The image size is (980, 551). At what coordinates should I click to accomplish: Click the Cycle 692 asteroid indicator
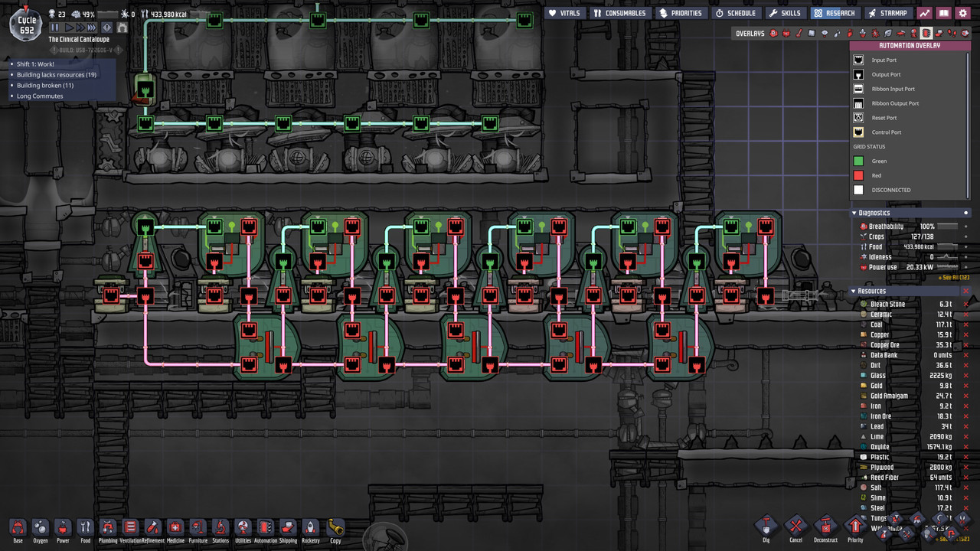27,25
